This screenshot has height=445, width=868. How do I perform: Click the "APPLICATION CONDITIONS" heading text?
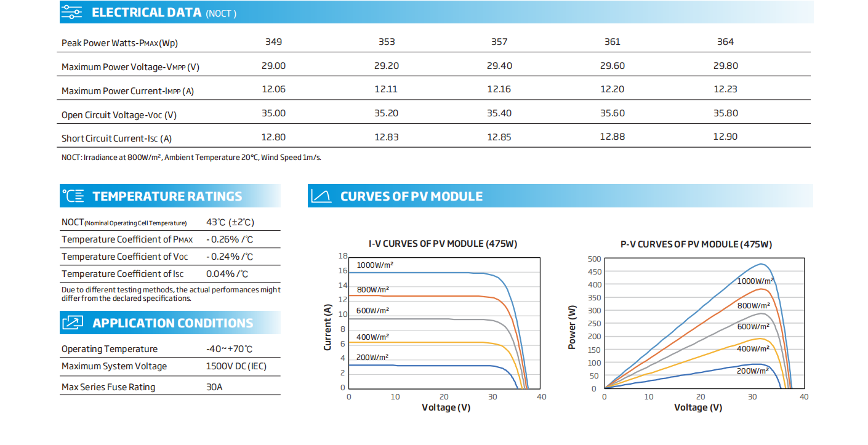click(x=173, y=323)
